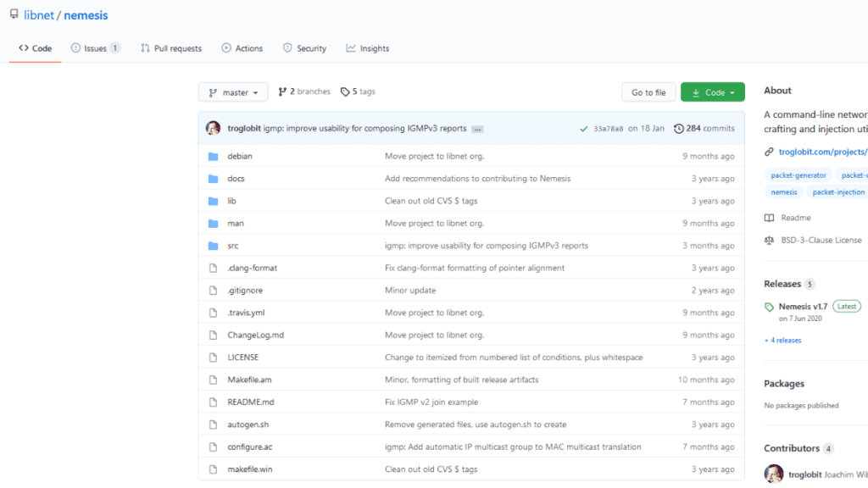
Task: Click the autogen.sh file icon
Action: (213, 425)
